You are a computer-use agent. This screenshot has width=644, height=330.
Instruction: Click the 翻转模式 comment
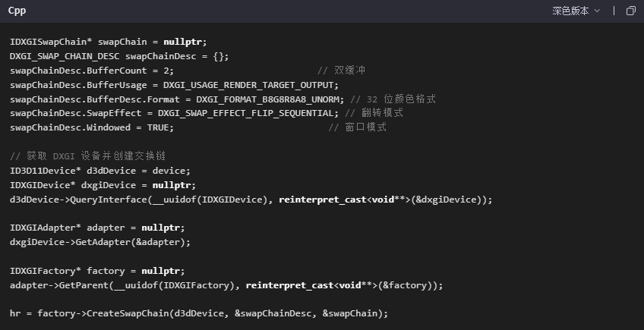374,113
